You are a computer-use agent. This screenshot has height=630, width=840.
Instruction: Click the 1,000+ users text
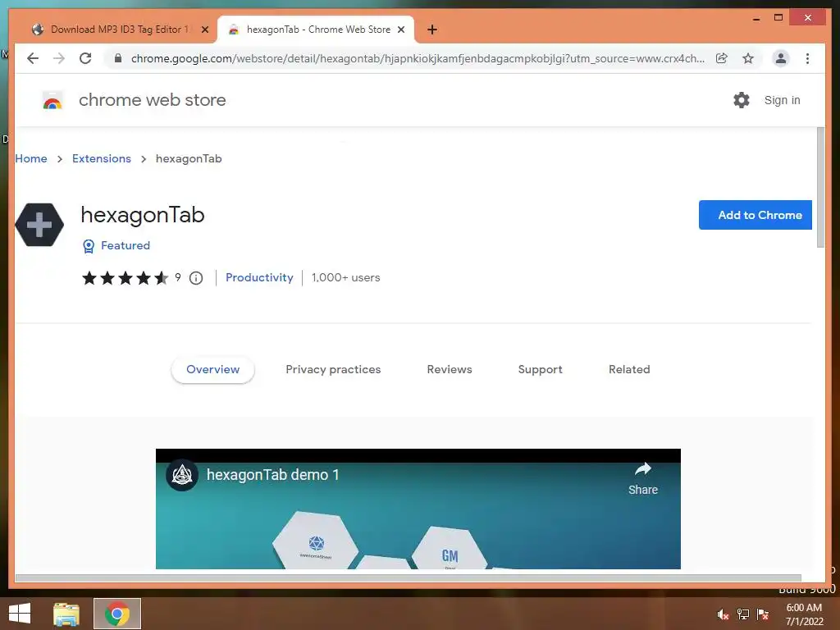[345, 277]
